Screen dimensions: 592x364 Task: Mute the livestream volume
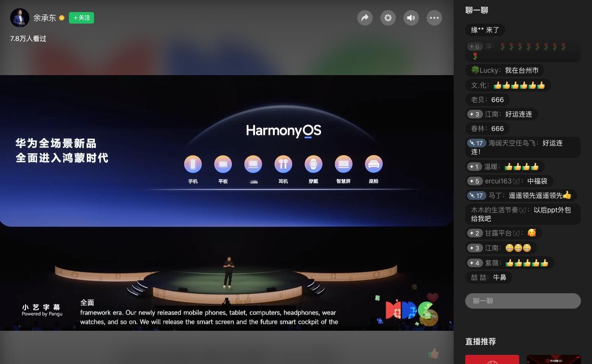coord(411,18)
